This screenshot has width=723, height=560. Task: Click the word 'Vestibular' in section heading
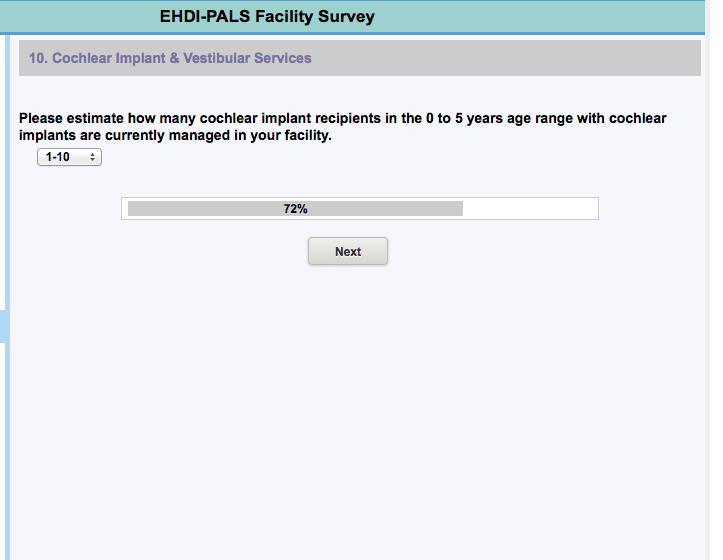(x=216, y=58)
